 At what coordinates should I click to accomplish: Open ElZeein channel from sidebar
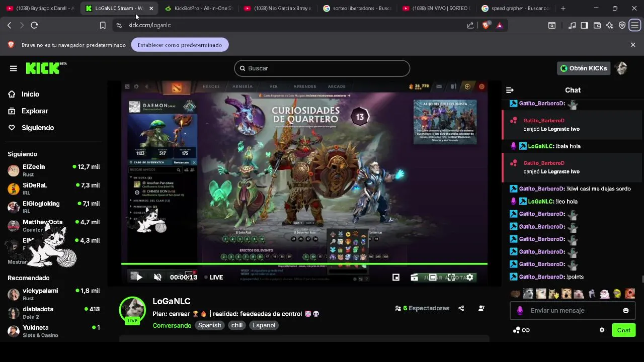point(53,170)
